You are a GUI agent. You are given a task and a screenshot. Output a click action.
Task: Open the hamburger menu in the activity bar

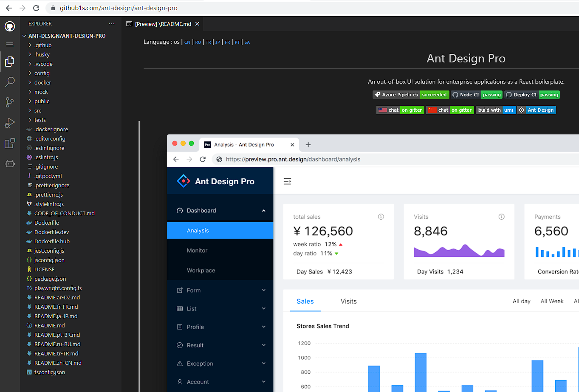tap(10, 44)
